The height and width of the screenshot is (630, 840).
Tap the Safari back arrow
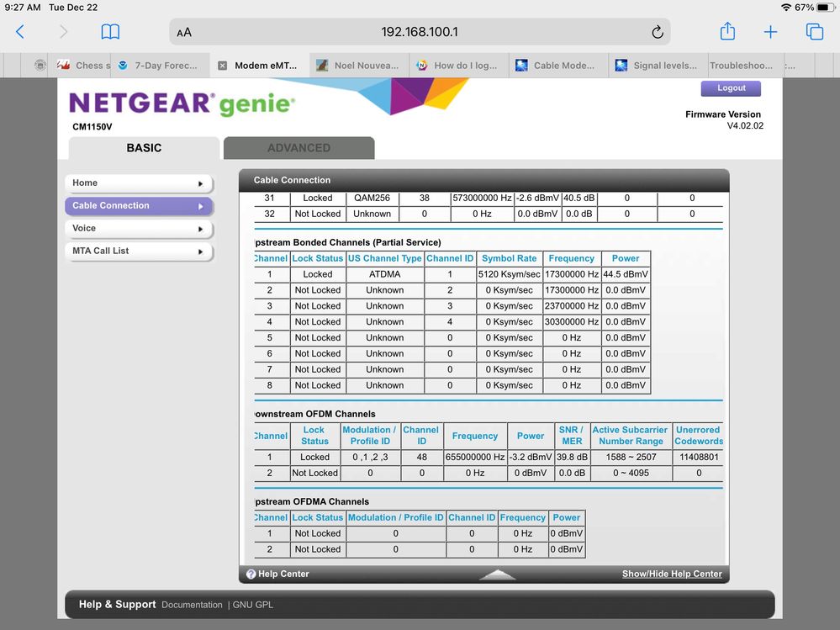[20, 32]
